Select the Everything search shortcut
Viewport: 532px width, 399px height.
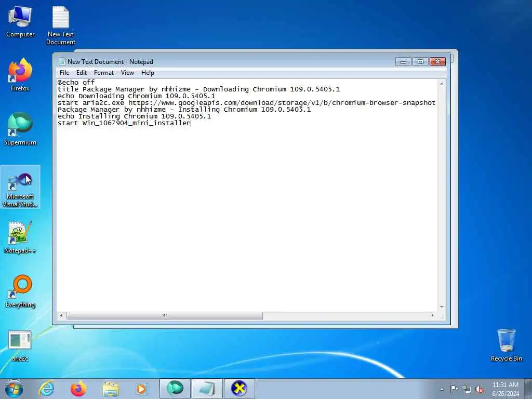pyautogui.click(x=20, y=291)
